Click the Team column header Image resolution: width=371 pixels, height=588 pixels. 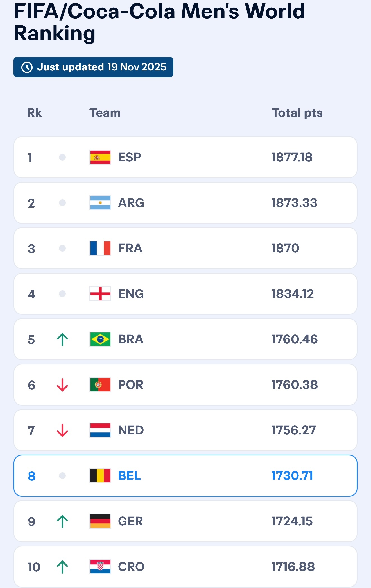(x=105, y=113)
